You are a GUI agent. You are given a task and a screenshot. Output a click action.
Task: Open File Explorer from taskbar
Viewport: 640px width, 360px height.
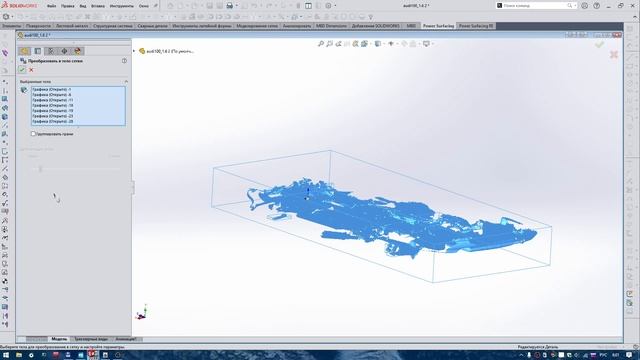coord(19,355)
